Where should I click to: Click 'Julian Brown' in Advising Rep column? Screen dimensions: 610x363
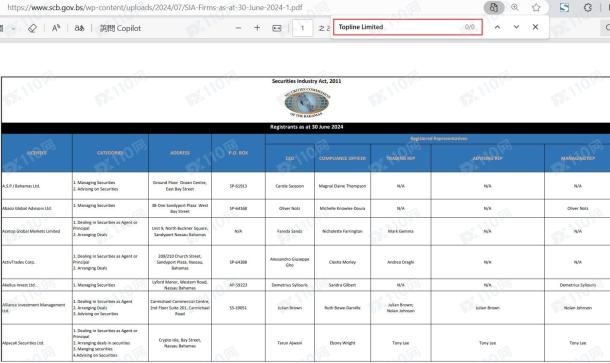487,308
